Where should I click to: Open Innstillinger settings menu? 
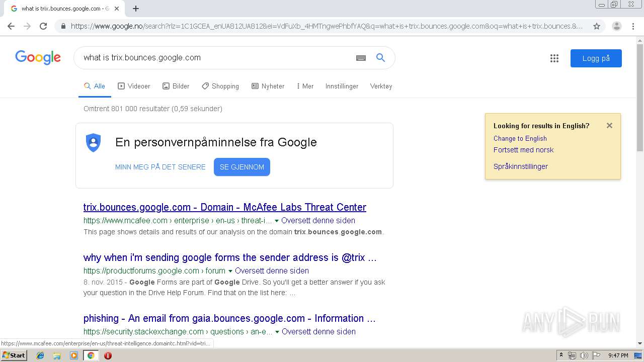click(x=342, y=86)
